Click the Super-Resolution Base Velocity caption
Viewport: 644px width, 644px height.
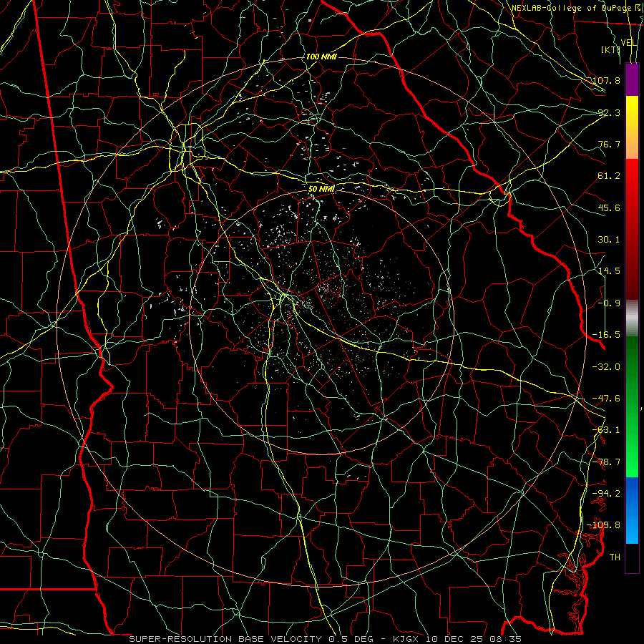coord(326,639)
